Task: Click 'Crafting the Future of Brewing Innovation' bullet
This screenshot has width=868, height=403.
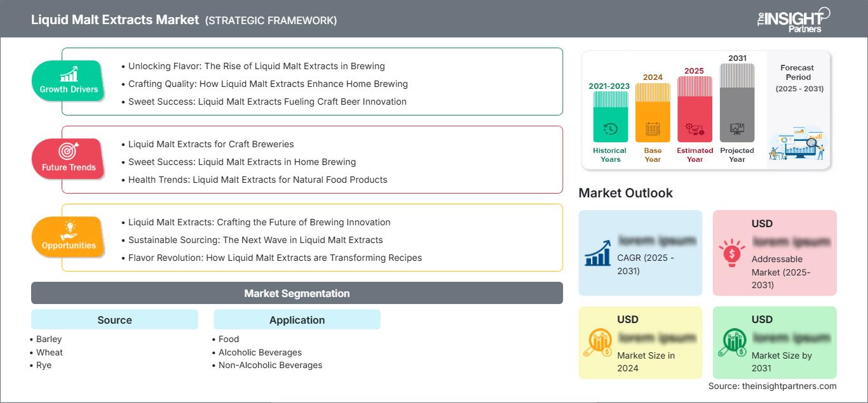Action: point(259,222)
